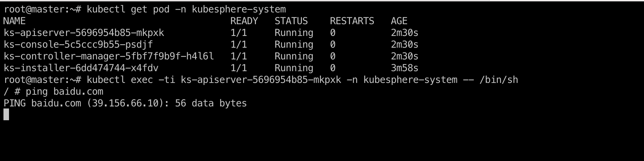Click the AGE column header
644x161 pixels.
(399, 21)
